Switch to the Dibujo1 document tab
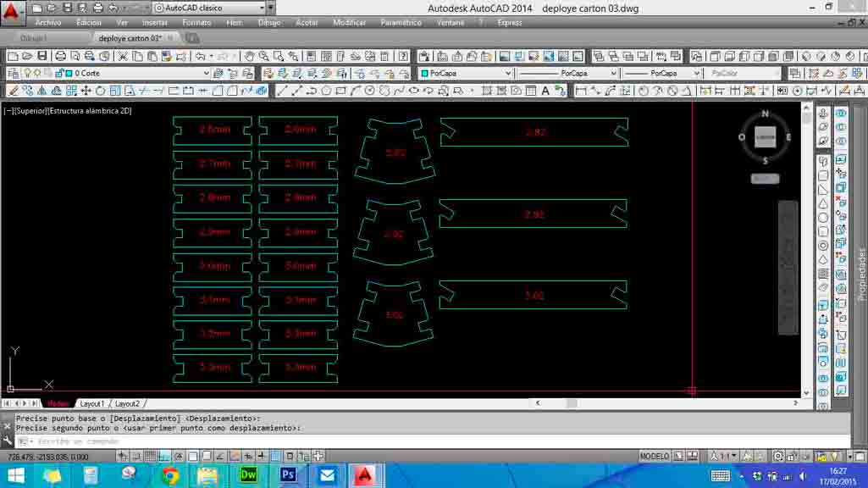This screenshot has width=868, height=488. coord(35,38)
